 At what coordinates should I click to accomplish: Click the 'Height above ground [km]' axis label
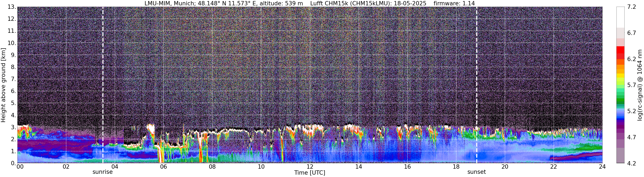coord(3,85)
